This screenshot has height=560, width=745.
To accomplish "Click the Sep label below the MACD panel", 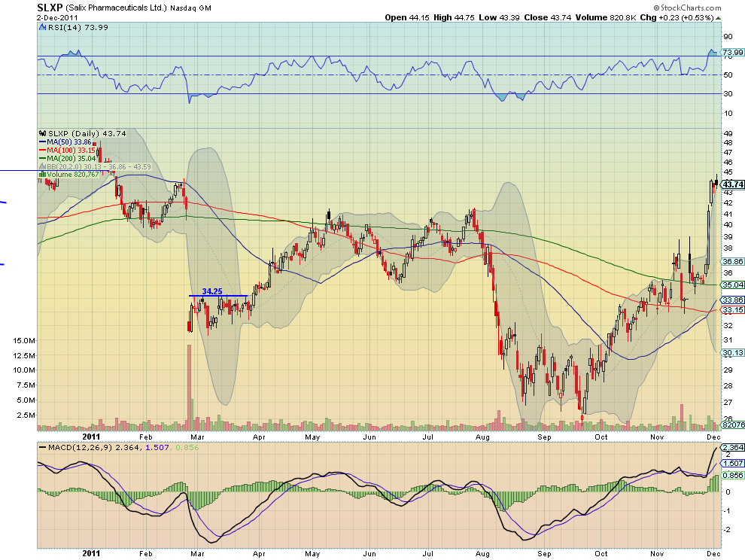I will [x=544, y=554].
